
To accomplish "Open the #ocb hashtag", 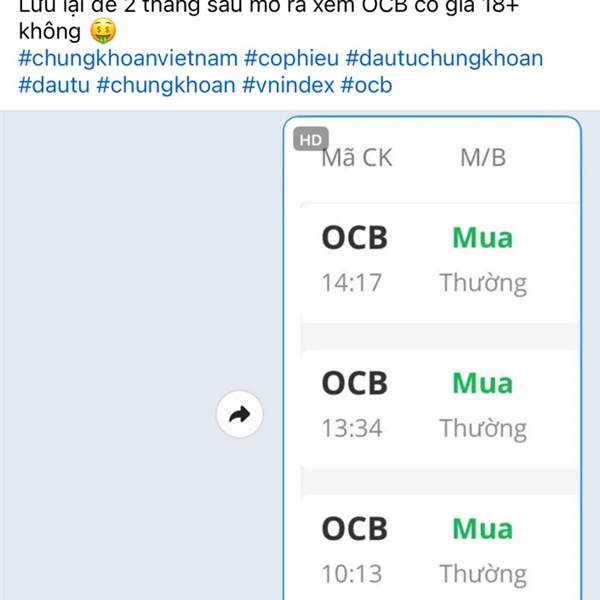I will coord(367,85).
